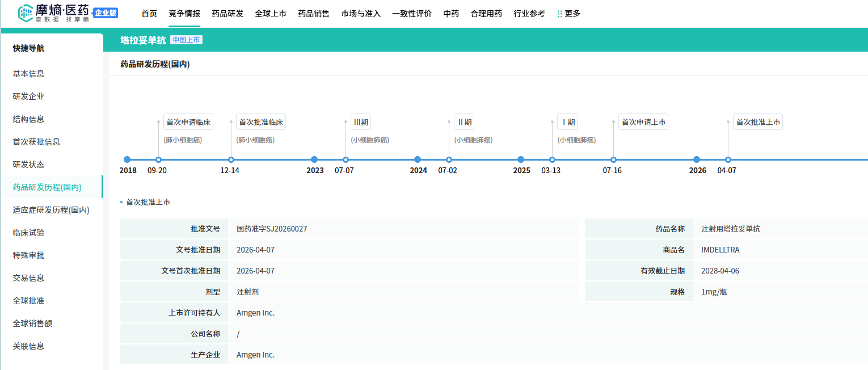Go to 适应症研发历程(国内) in sidebar

click(x=51, y=210)
